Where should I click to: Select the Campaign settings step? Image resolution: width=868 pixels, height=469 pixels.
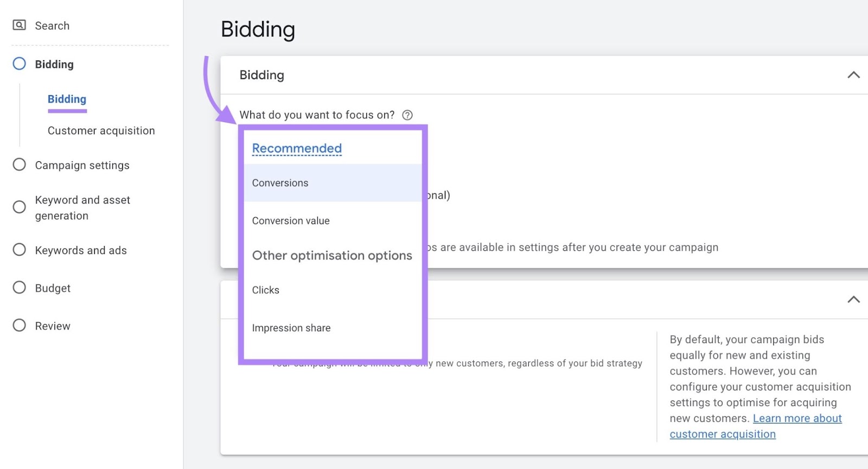[82, 165]
